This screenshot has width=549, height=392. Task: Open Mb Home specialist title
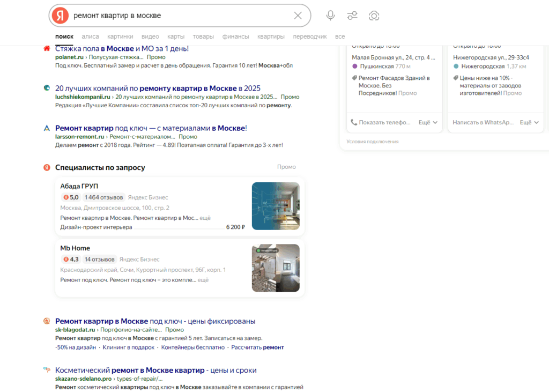pos(75,248)
